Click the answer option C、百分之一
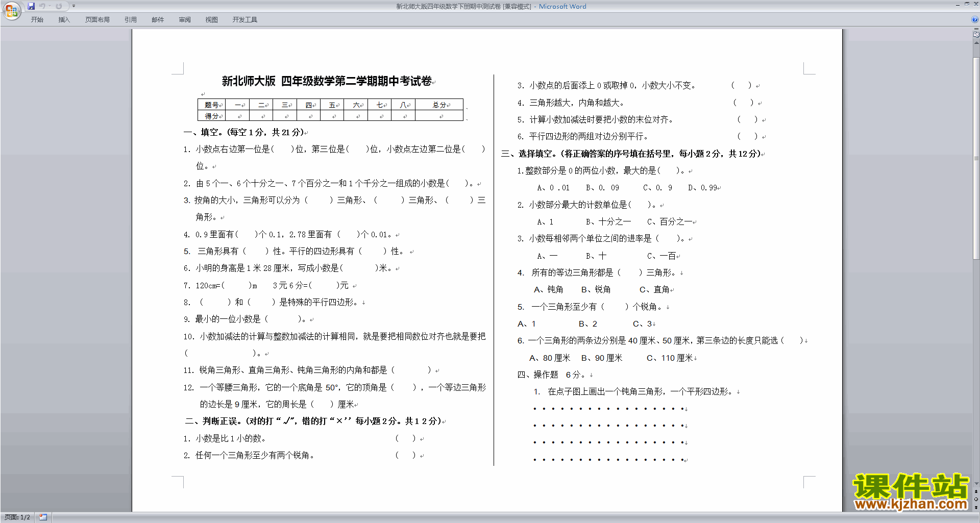This screenshot has width=980, height=523. [x=670, y=222]
